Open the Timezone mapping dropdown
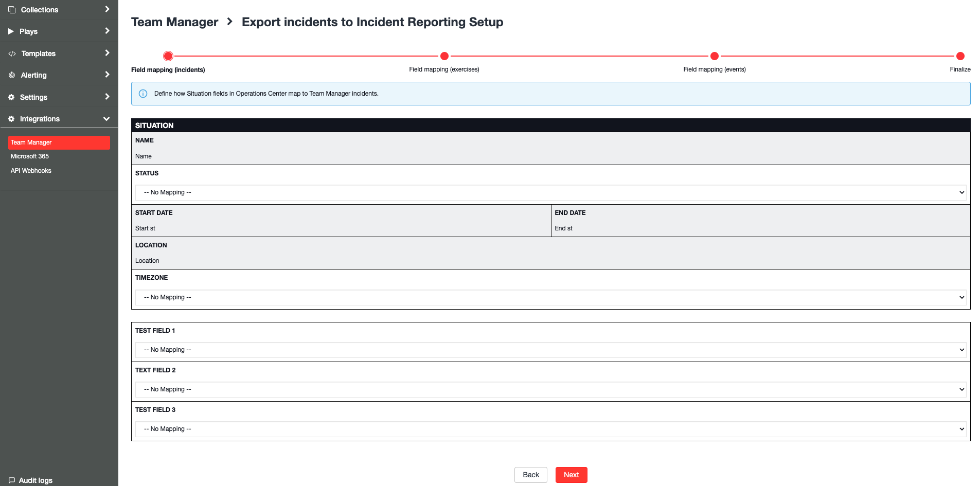 [550, 297]
